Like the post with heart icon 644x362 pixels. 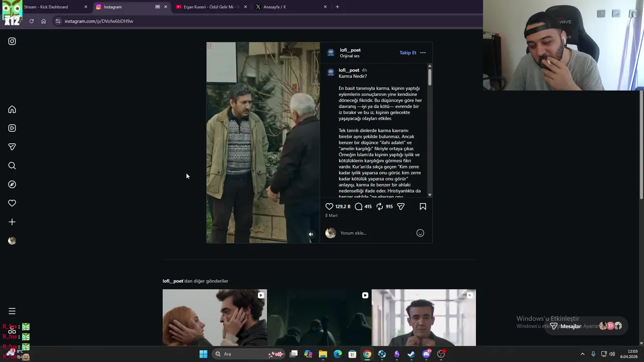[329, 206]
